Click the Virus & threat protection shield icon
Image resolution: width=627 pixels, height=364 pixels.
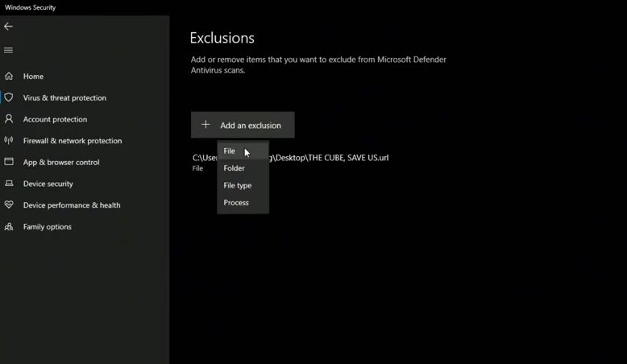click(x=9, y=97)
